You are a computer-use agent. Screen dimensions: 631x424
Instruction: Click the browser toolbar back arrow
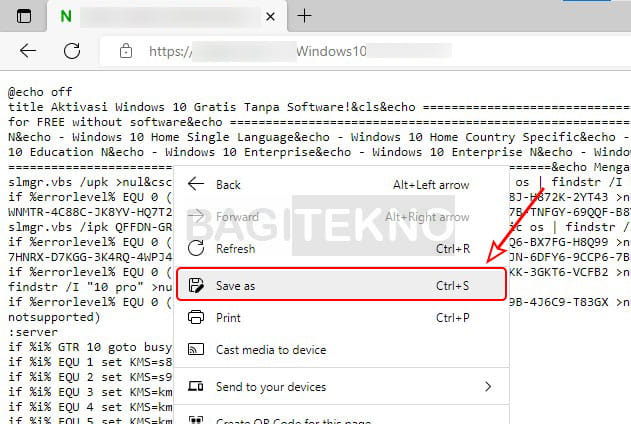[28, 51]
